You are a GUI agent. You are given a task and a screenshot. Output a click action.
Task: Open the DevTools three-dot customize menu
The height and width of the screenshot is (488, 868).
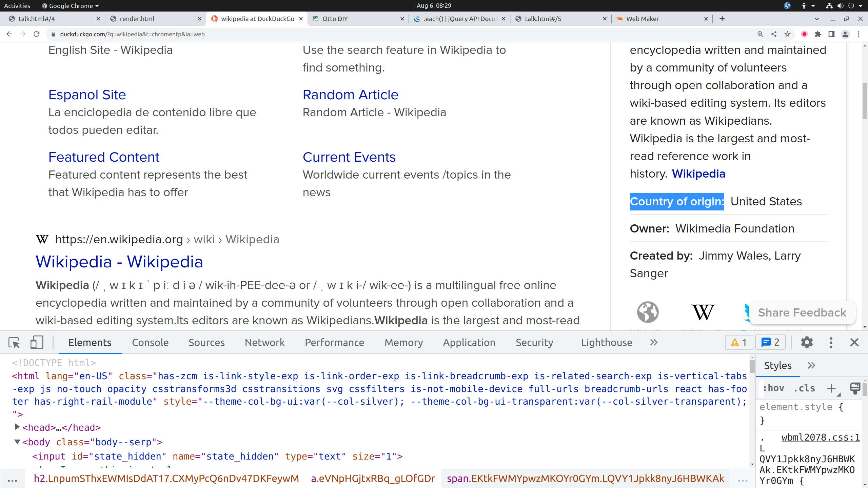(831, 343)
